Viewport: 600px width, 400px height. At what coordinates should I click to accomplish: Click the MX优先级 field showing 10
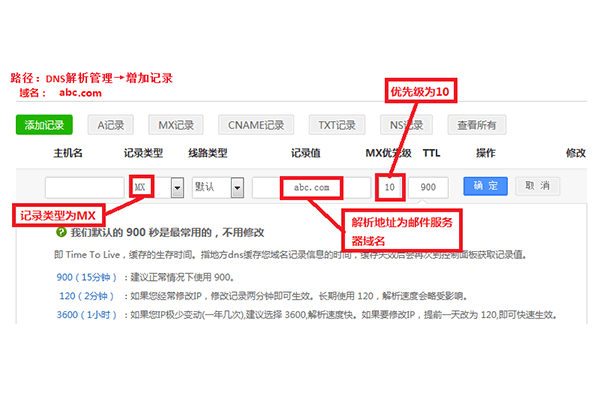pyautogui.click(x=390, y=187)
